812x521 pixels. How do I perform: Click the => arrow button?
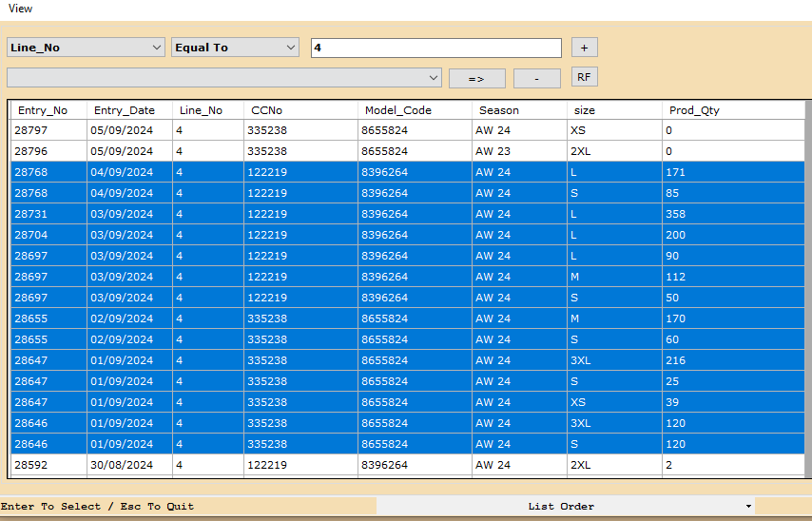click(476, 79)
